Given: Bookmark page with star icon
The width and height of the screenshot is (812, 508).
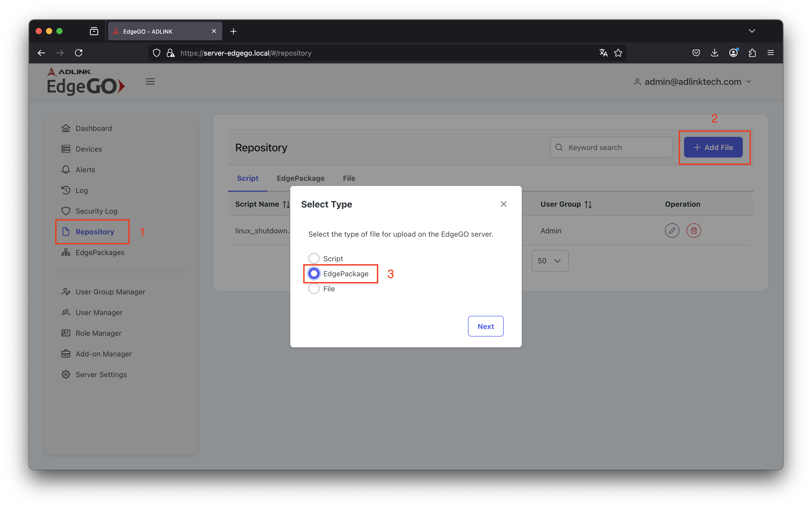Looking at the screenshot, I should (x=618, y=53).
